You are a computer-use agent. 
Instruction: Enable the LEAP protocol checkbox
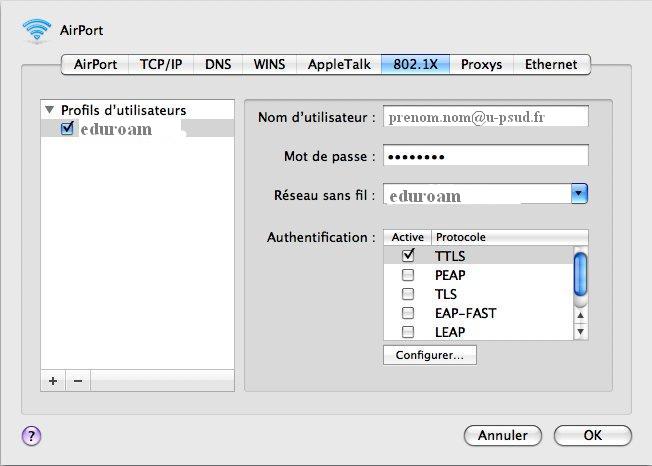(x=408, y=332)
